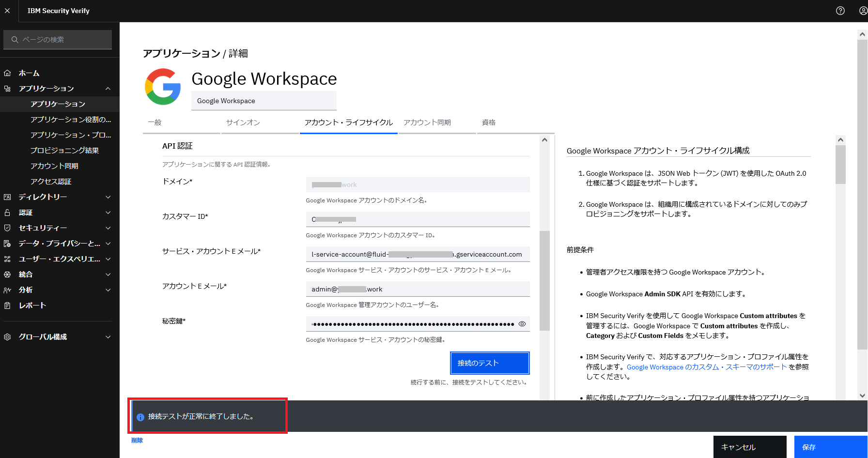Click the info icon in the notification

point(140,417)
